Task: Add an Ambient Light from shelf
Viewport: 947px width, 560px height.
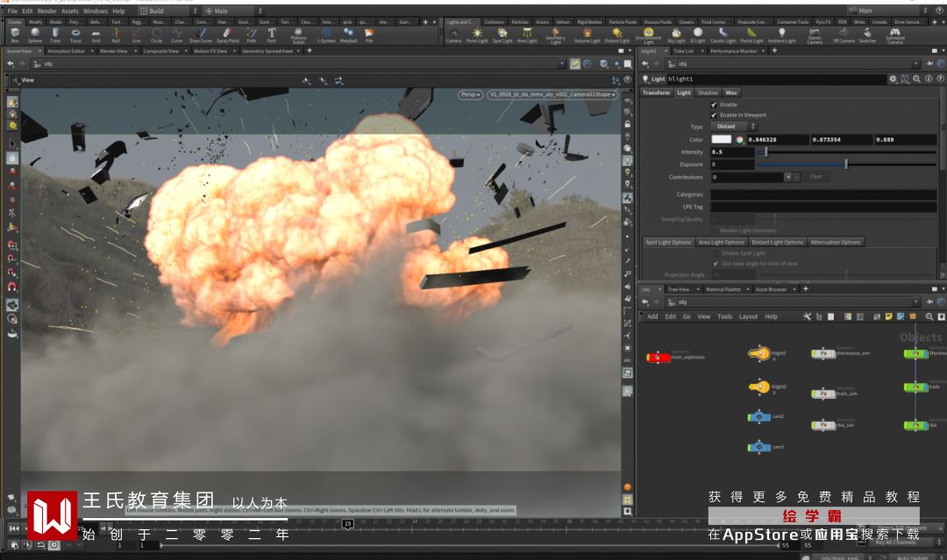Action: pyautogui.click(x=781, y=35)
